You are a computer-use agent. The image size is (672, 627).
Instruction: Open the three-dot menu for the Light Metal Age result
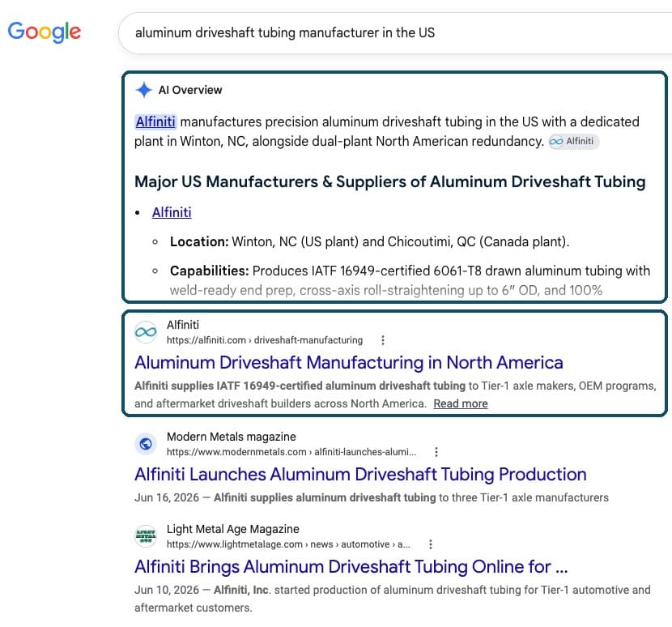pos(430,544)
